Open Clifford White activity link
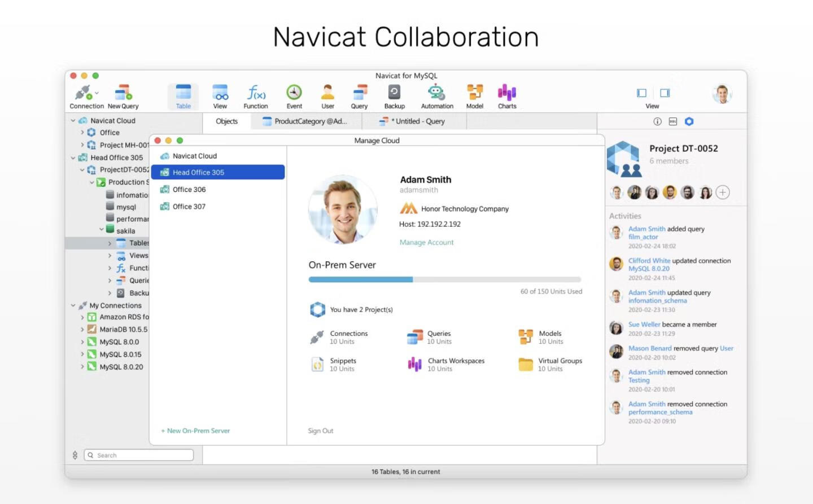The image size is (813, 504). 649,261
